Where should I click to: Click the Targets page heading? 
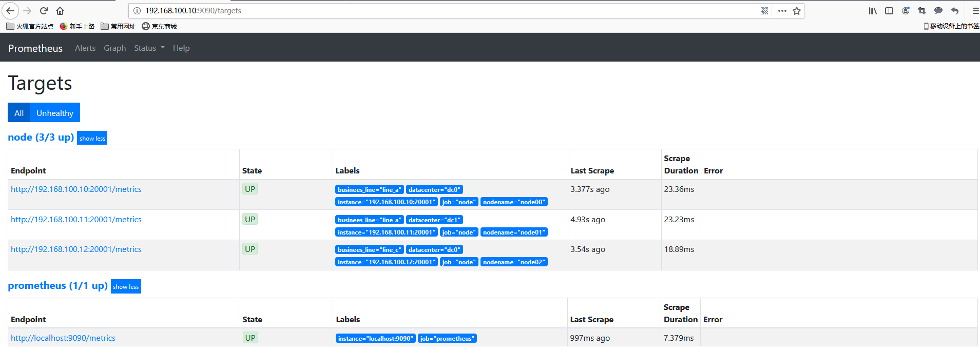tap(40, 83)
